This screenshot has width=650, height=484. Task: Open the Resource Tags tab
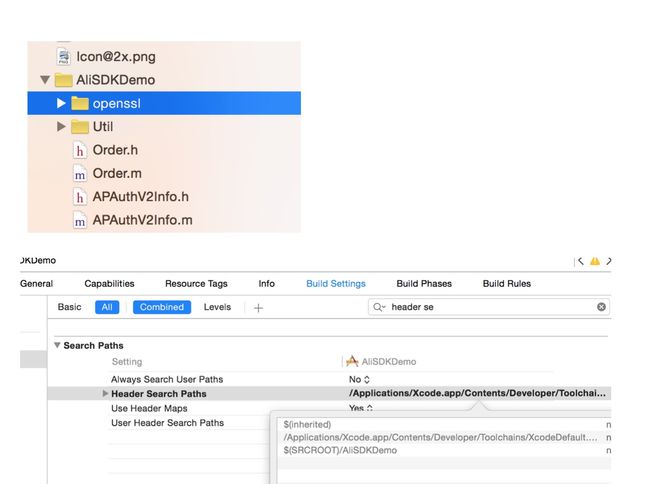click(196, 284)
